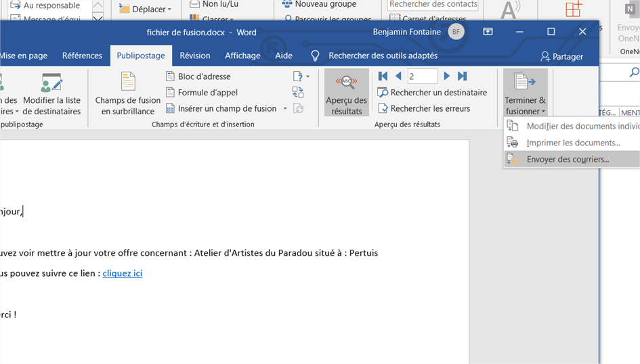
Task: Click Nouveau groupe in Outlook window
Action: point(319,4)
